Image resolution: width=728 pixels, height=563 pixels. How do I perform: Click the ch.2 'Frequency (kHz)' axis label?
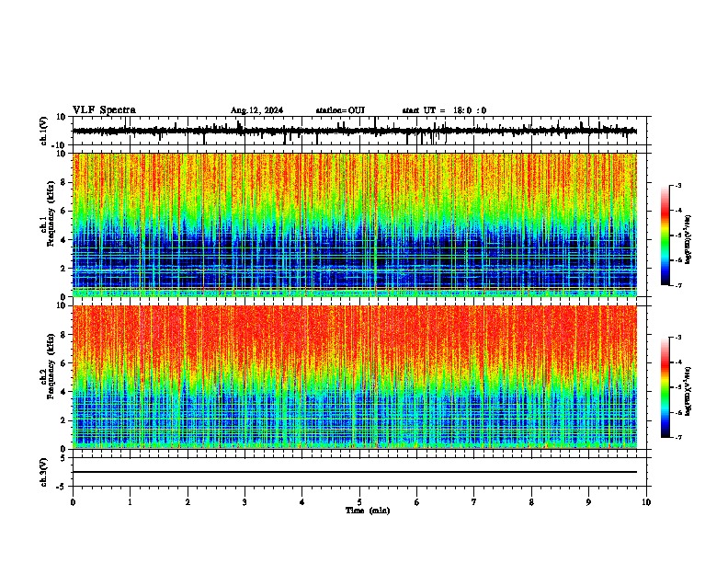51,366
